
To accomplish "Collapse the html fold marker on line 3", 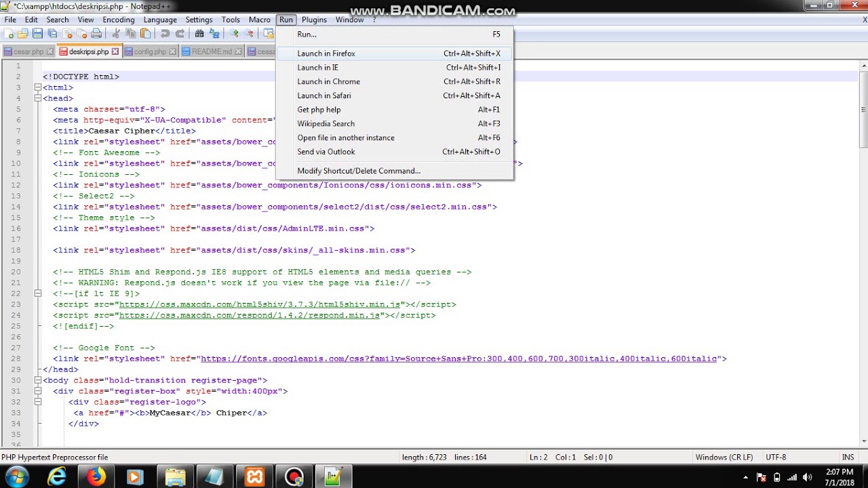I will tap(37, 87).
